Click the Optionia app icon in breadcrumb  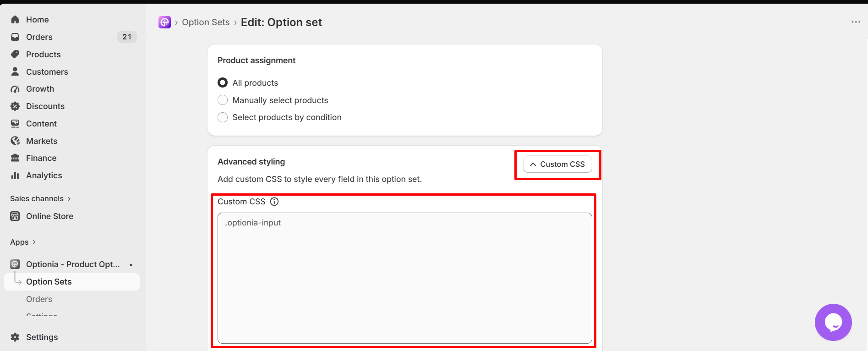(164, 22)
